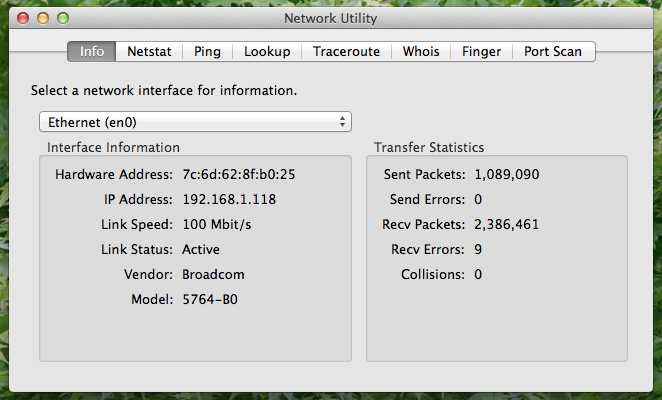Switch to the Finger tab
Viewport: 662px width, 400px height.
tap(481, 52)
